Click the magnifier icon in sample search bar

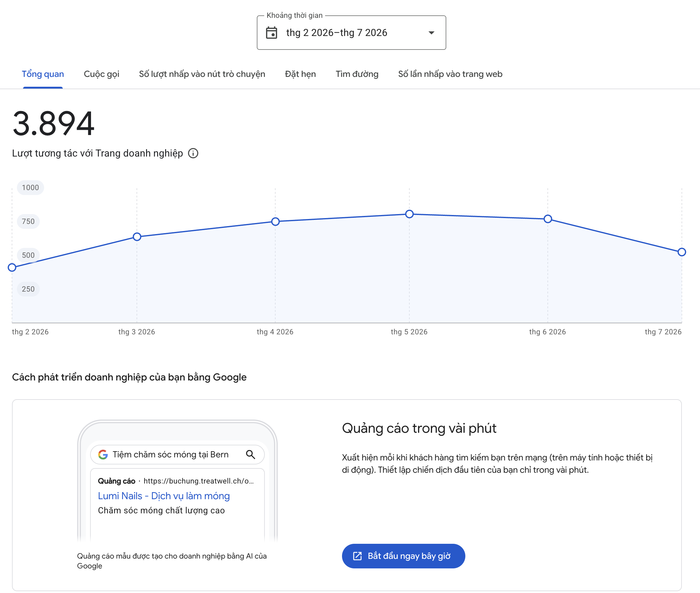click(x=250, y=455)
